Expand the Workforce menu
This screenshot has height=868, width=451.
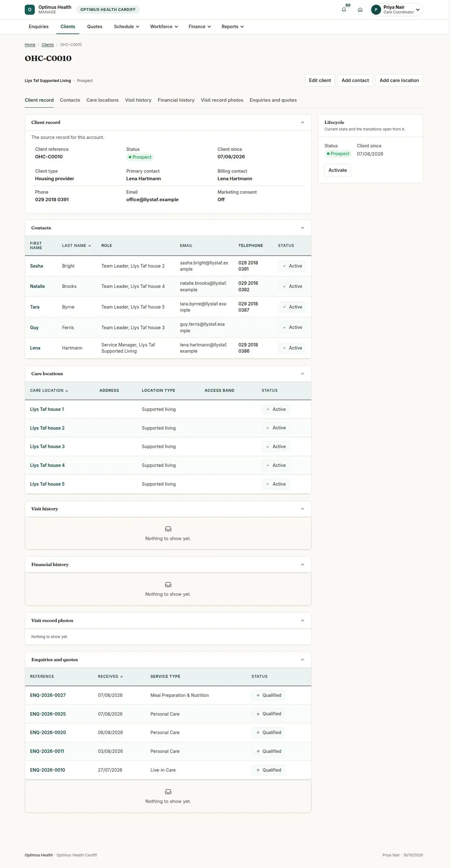coord(164,27)
